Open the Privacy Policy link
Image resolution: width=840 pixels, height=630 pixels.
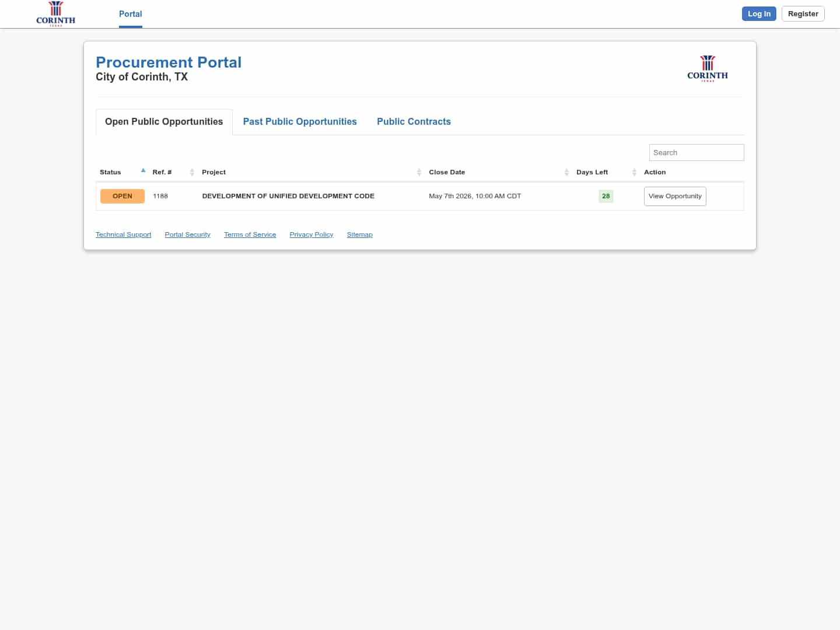(311, 235)
